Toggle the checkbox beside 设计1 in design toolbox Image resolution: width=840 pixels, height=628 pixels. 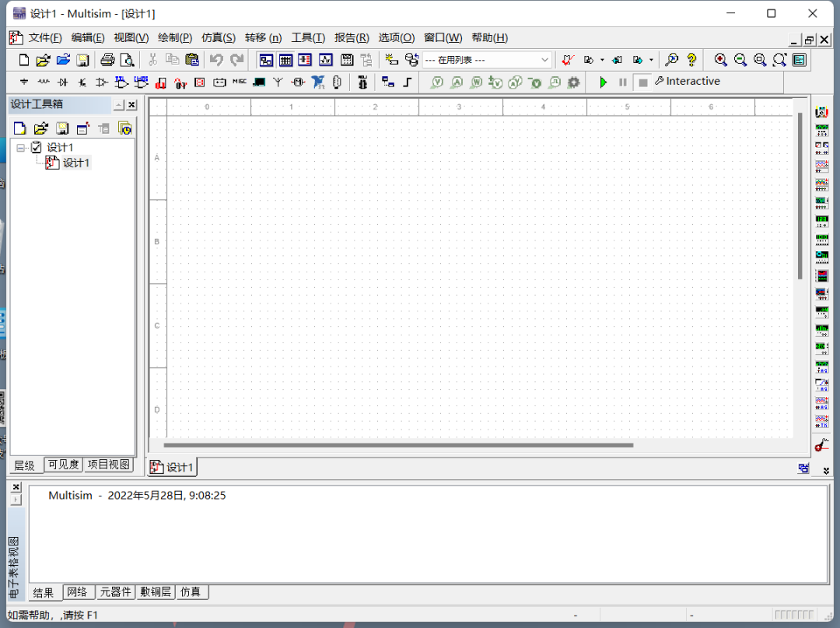click(37, 146)
